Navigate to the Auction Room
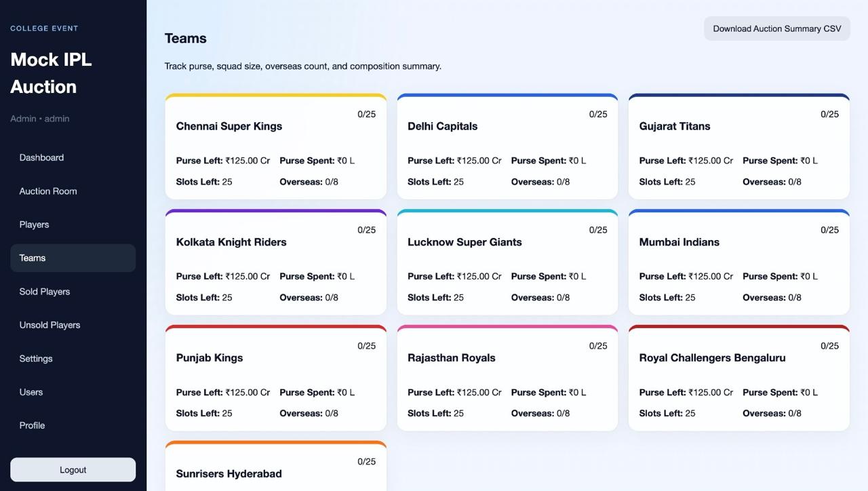Viewport: 868px width, 491px height. coord(48,191)
